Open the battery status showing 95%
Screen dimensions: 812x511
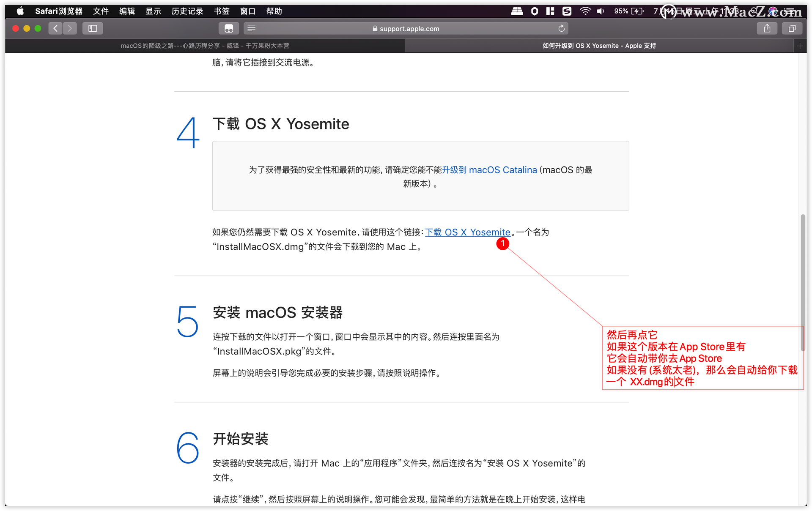point(629,11)
